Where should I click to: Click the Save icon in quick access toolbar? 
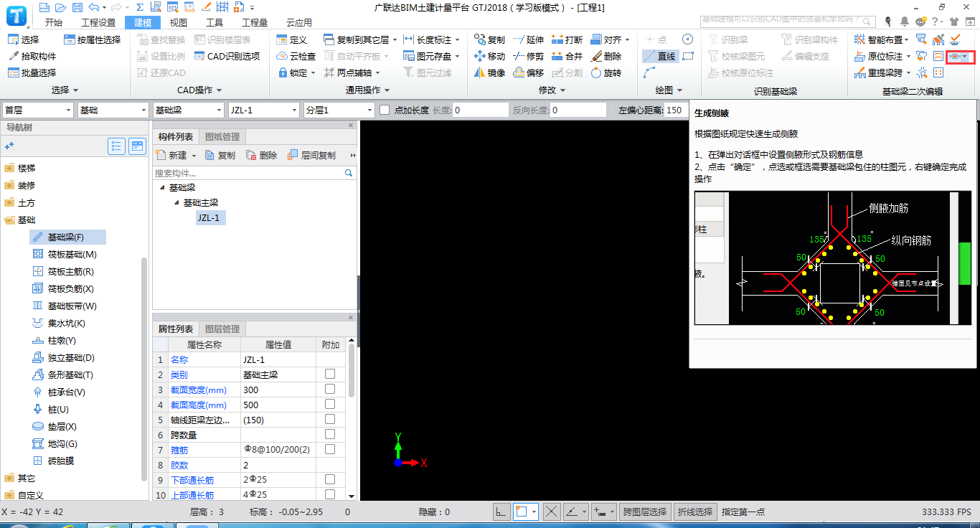pos(76,7)
